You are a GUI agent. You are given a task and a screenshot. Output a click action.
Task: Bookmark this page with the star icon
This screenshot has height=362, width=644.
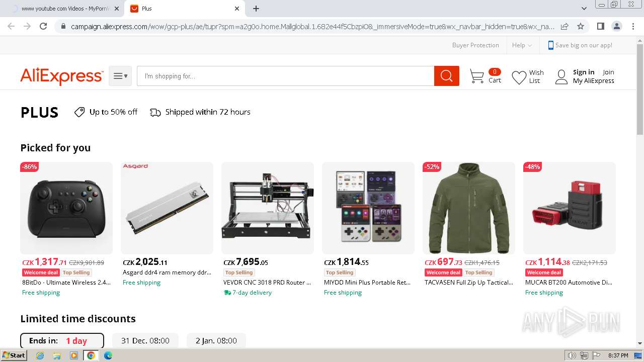tap(581, 26)
